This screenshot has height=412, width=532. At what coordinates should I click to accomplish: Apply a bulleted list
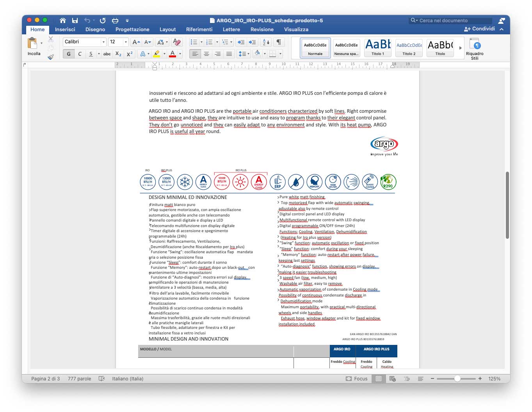click(x=194, y=42)
